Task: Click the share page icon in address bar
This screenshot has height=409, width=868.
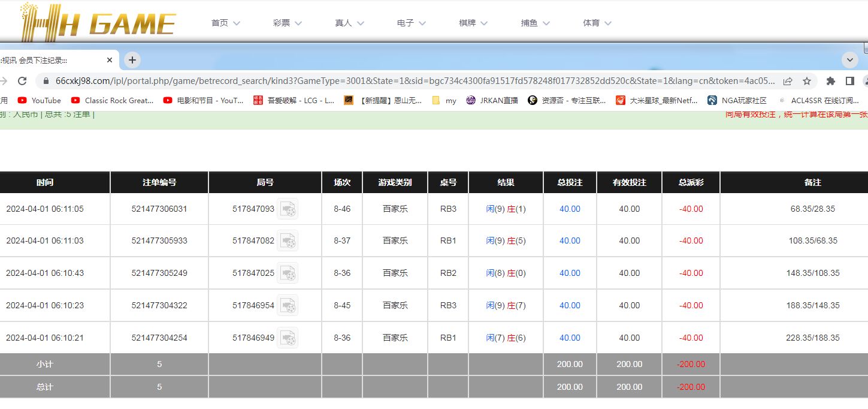Action: coord(788,81)
